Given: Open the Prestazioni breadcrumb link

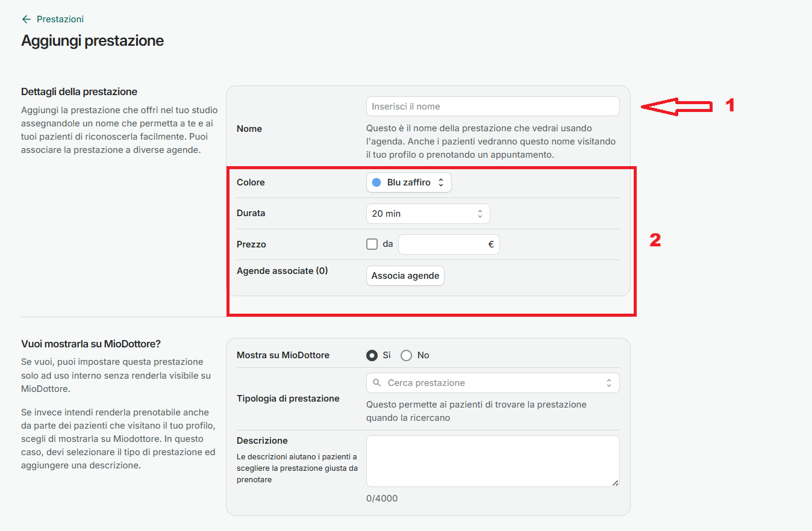Looking at the screenshot, I should 60,19.
